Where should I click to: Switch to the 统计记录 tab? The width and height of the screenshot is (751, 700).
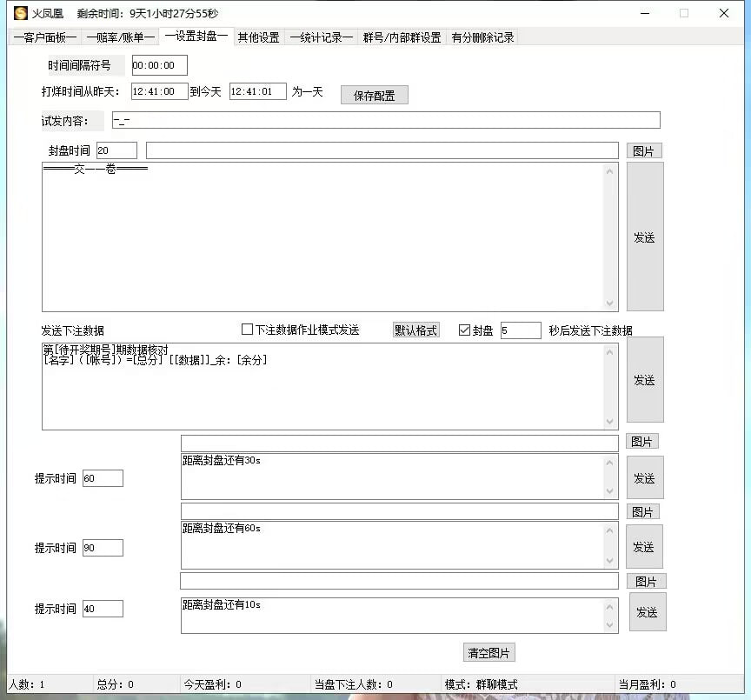pos(322,37)
